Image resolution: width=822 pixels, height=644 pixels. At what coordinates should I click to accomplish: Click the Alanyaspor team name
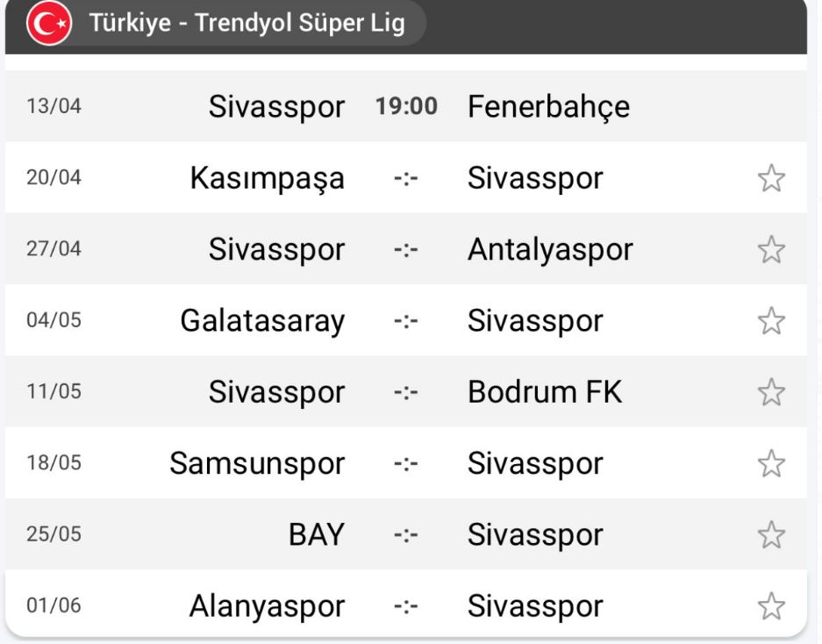coord(267,605)
